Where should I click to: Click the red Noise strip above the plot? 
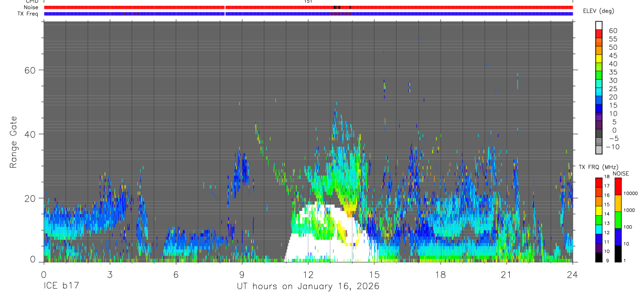pyautogui.click(x=308, y=7)
